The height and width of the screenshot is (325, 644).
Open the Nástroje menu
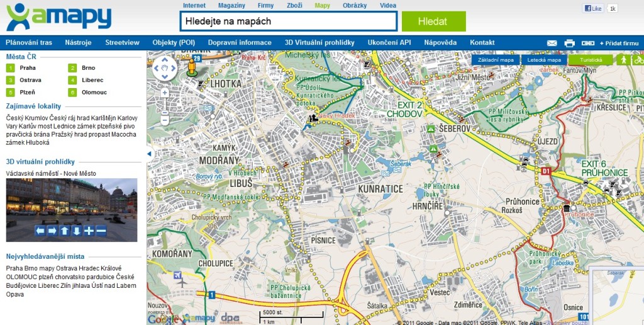(78, 42)
